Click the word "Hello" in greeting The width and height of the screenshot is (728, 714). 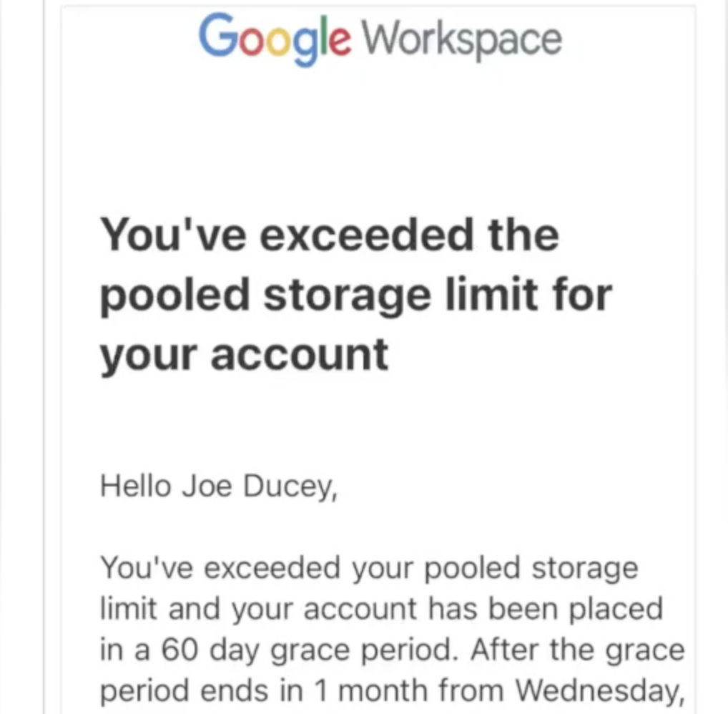[136, 486]
